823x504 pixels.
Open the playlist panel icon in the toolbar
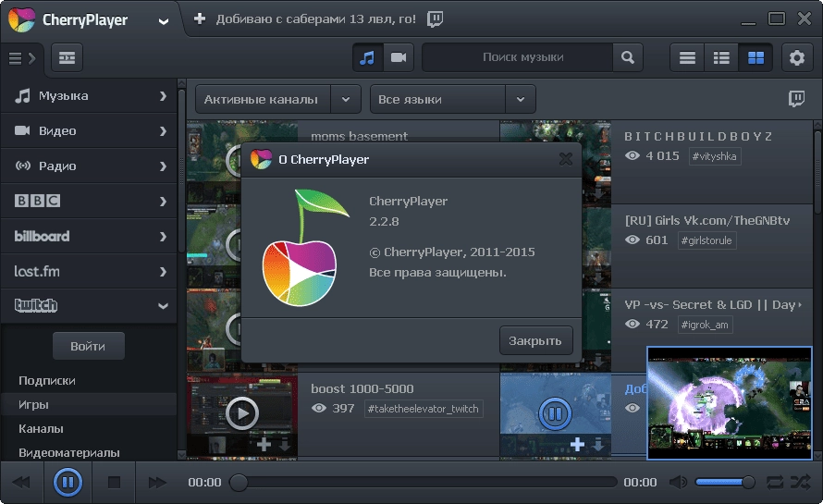coord(67,57)
